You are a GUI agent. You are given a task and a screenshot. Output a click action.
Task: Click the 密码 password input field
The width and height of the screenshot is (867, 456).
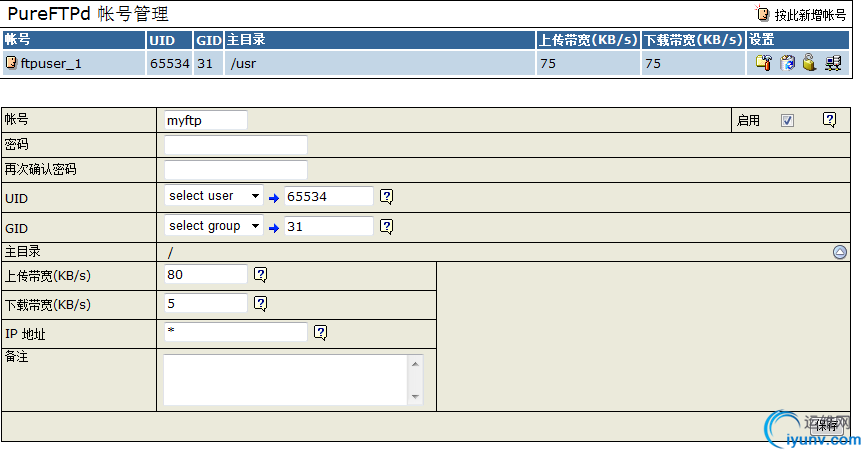(235, 145)
